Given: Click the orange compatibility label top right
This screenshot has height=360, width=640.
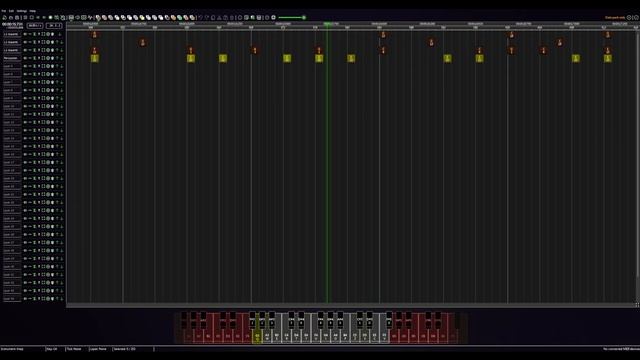Looking at the screenshot, I should 615,18.
